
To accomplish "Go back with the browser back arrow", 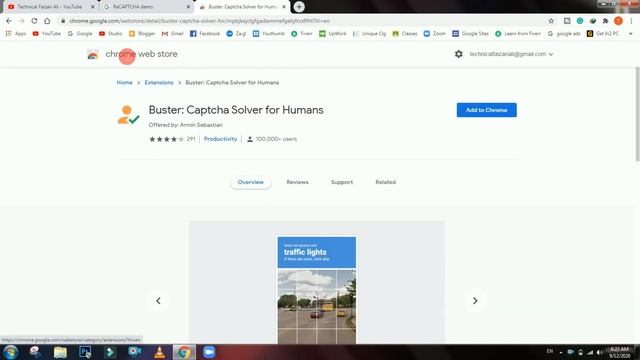I will [9, 21].
